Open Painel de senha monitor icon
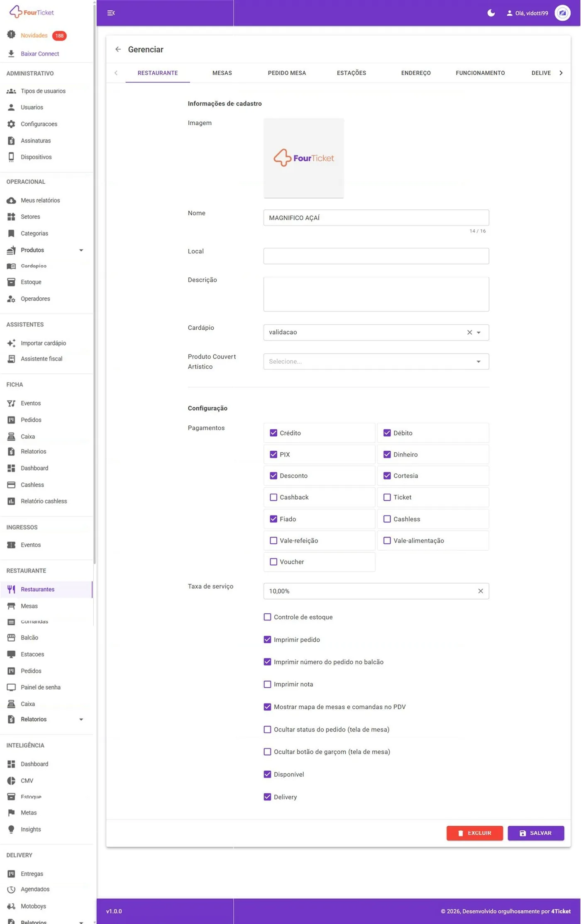Image resolution: width=581 pixels, height=924 pixels. click(x=11, y=687)
